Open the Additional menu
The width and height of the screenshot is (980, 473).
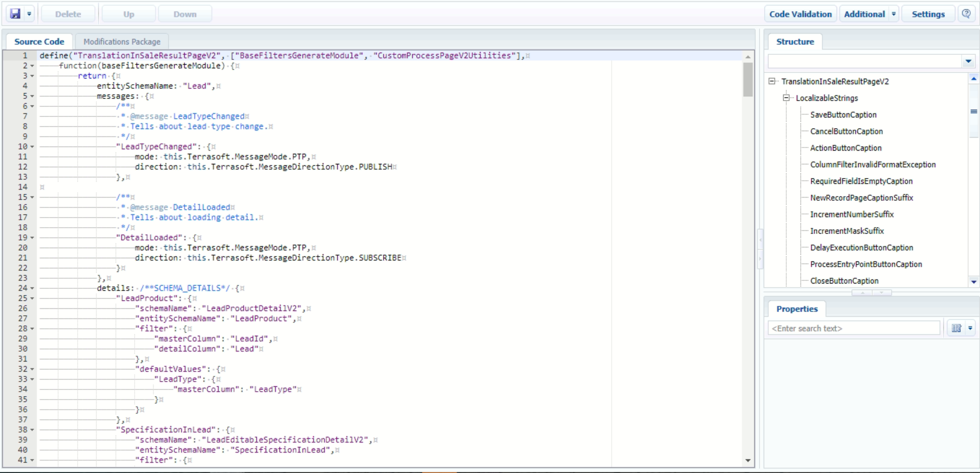point(864,14)
